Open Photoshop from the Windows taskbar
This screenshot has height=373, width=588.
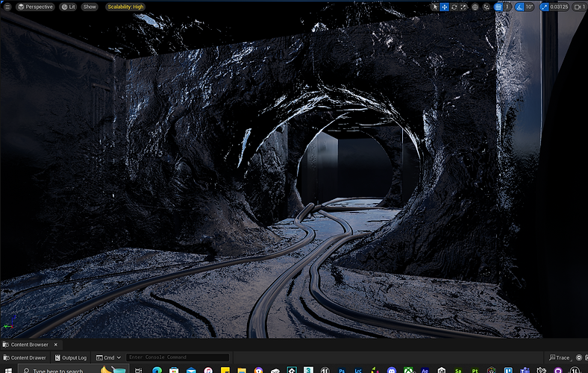tap(342, 370)
